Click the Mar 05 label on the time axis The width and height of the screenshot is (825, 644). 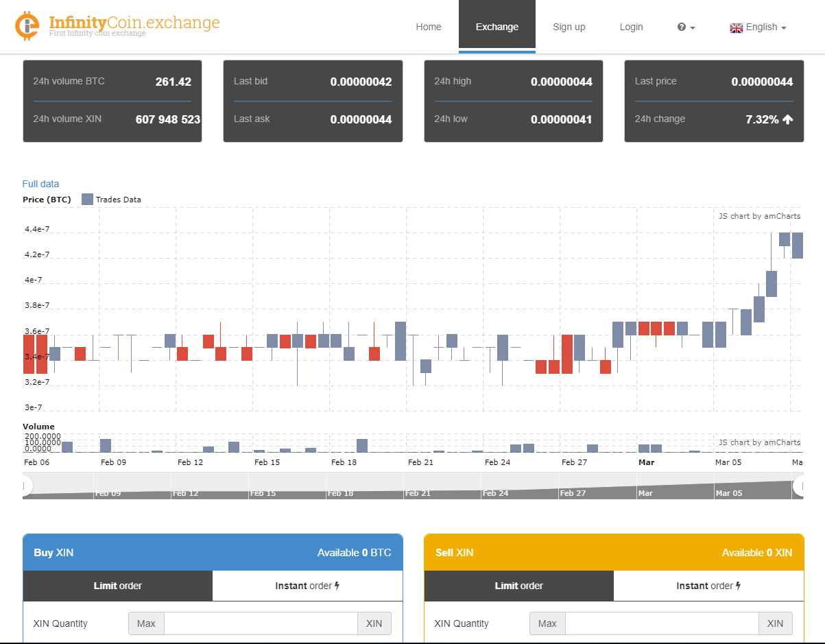pos(728,462)
